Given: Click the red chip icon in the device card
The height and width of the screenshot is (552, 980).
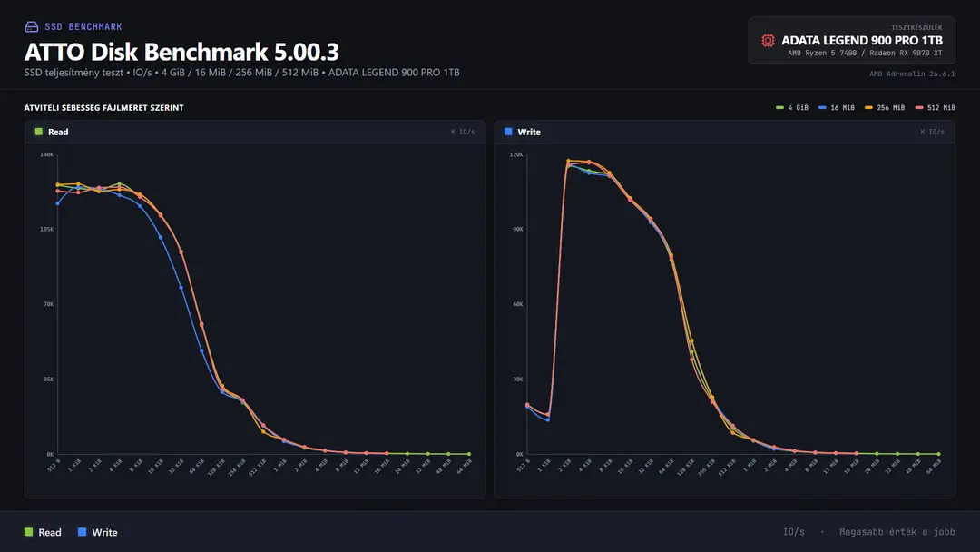Looking at the screenshot, I should 769,41.
